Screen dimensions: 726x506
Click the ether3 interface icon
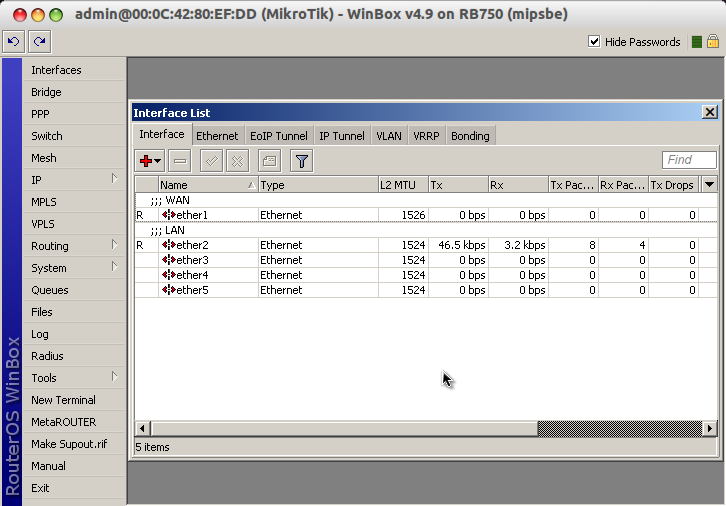pos(169,260)
